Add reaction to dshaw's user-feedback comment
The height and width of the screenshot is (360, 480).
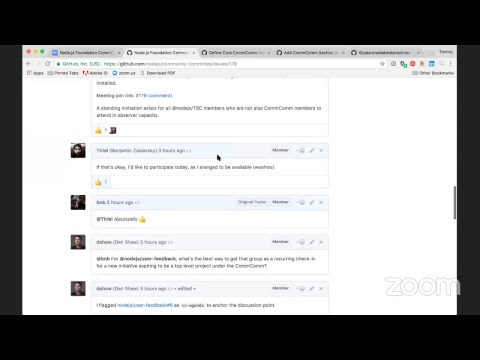tap(301, 242)
